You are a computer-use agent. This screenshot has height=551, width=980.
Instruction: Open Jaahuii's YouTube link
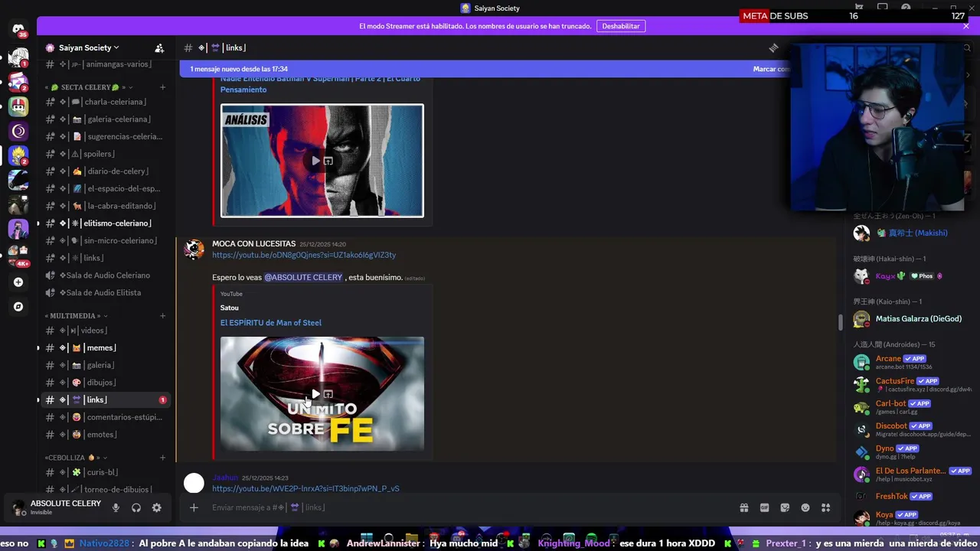coord(305,488)
